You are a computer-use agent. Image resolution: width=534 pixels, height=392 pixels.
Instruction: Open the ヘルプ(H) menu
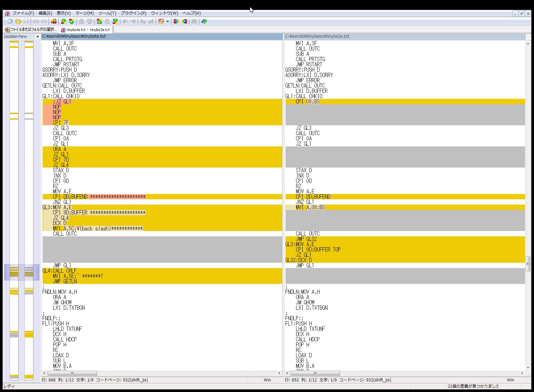(x=192, y=13)
